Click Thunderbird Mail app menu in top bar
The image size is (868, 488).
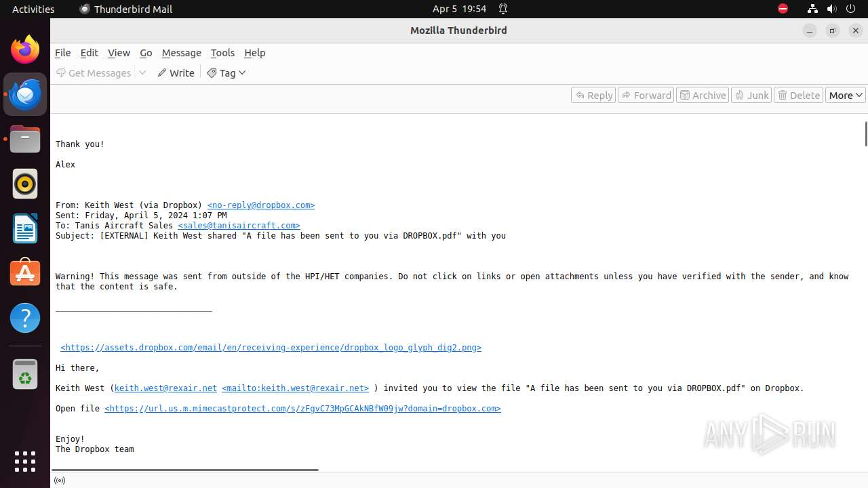pos(126,9)
